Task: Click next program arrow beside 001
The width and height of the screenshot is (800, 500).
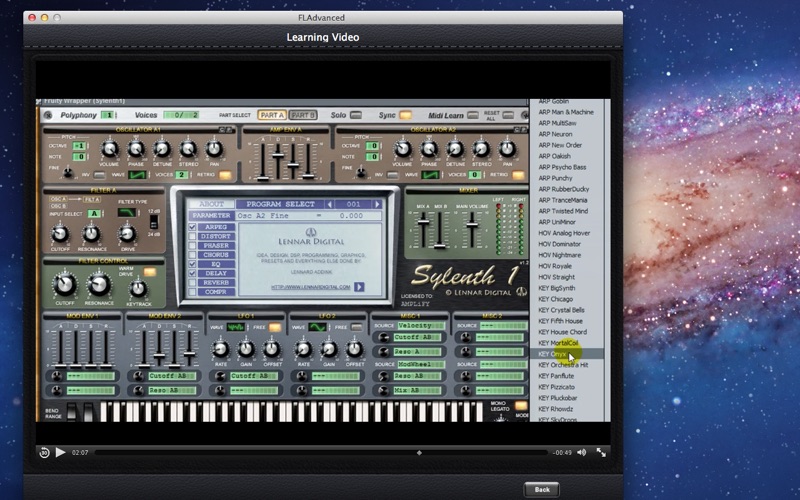Action: 378,204
